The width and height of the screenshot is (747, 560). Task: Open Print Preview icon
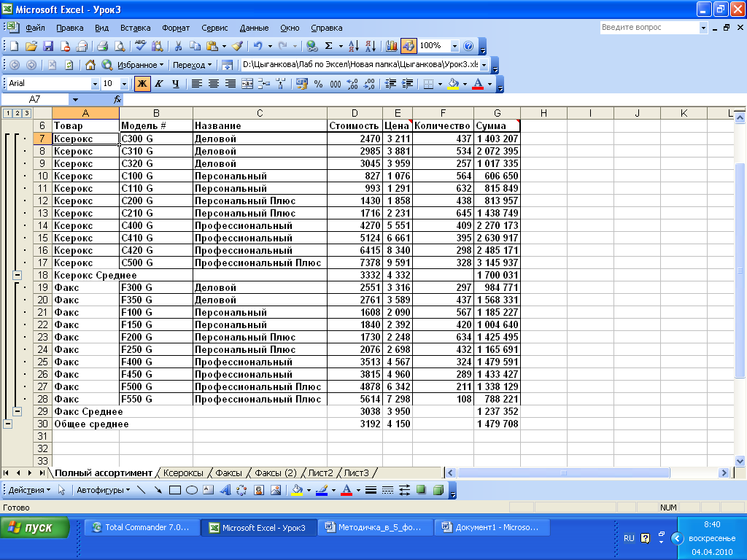pos(120,46)
